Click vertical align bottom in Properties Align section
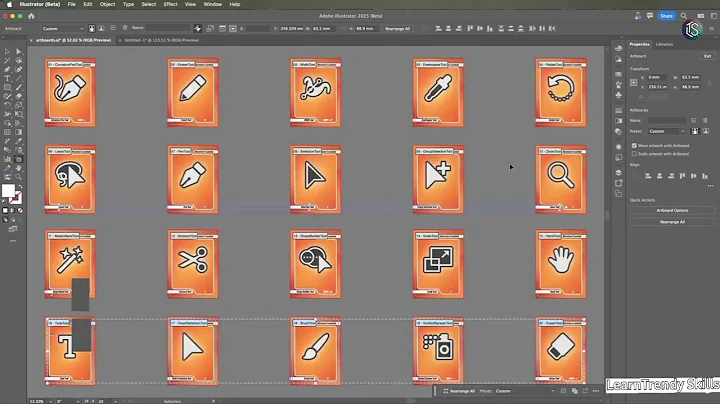The image size is (720, 404). pos(705,176)
